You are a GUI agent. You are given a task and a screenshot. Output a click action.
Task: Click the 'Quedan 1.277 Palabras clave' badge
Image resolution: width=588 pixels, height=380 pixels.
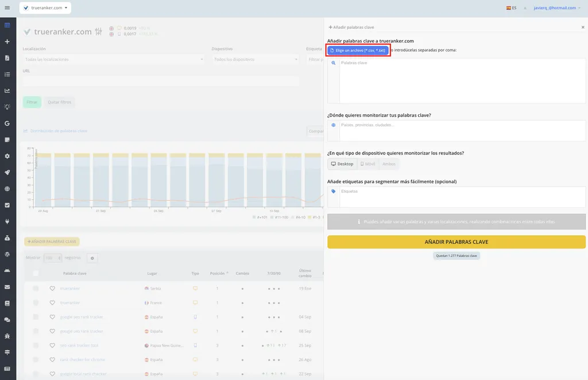click(457, 256)
